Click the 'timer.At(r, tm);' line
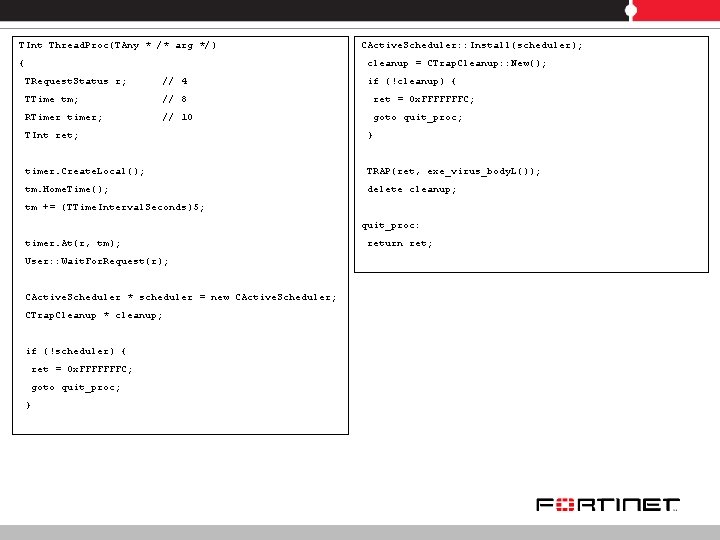The height and width of the screenshot is (540, 720). [x=73, y=243]
